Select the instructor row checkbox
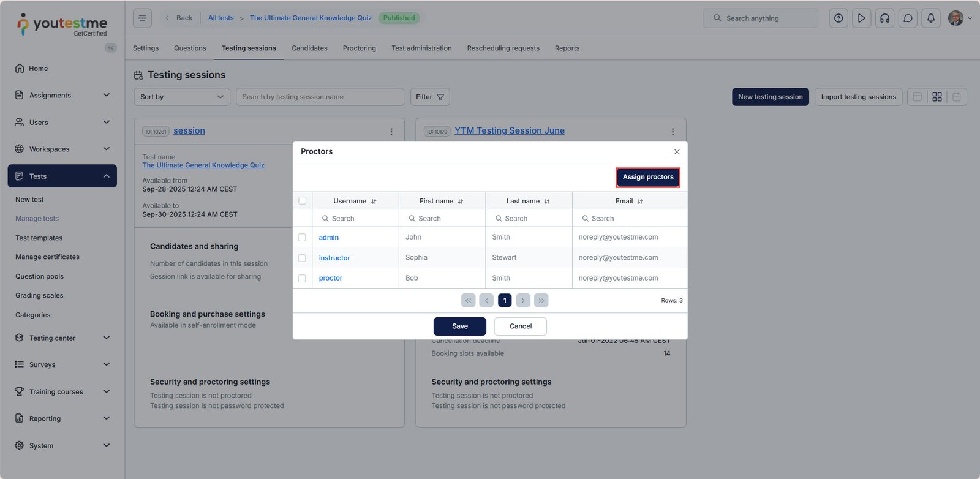The width and height of the screenshot is (980, 479). 302,258
